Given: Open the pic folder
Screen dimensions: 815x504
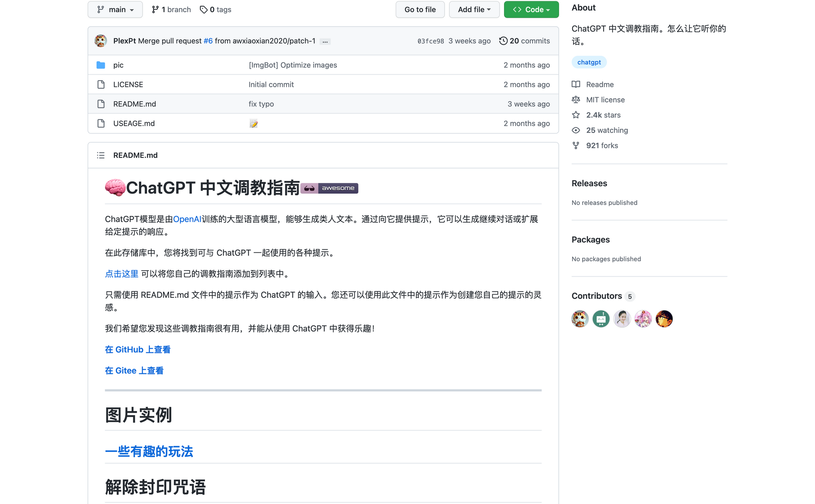Looking at the screenshot, I should click(118, 65).
